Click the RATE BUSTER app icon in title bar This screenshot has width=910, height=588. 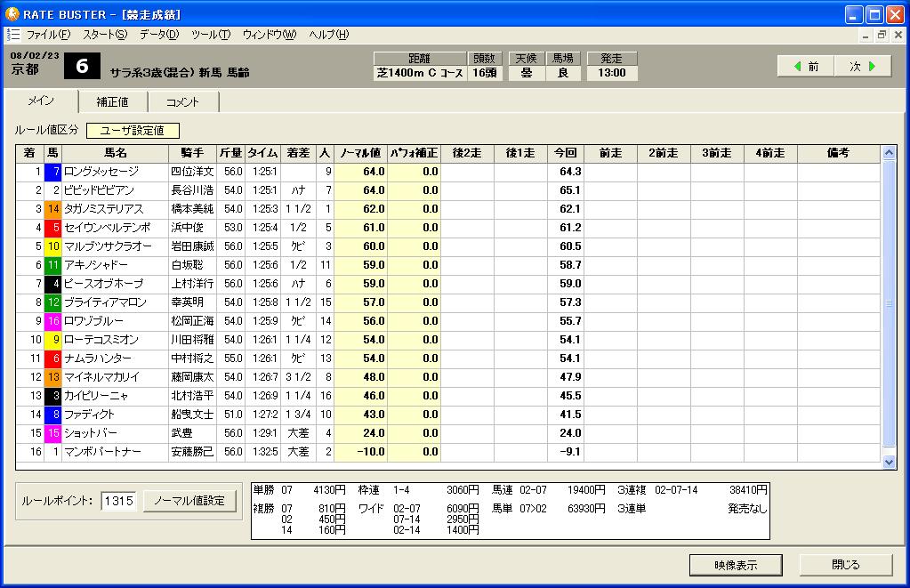tap(12, 13)
